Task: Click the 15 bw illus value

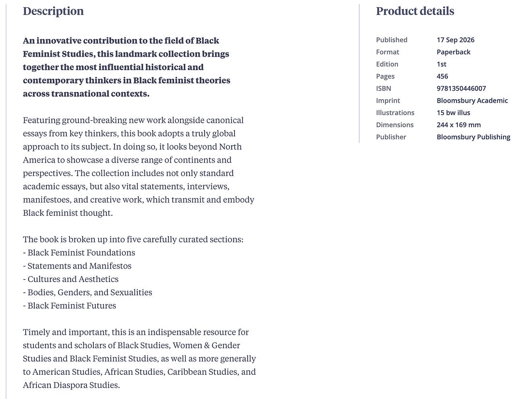Action: click(x=453, y=113)
